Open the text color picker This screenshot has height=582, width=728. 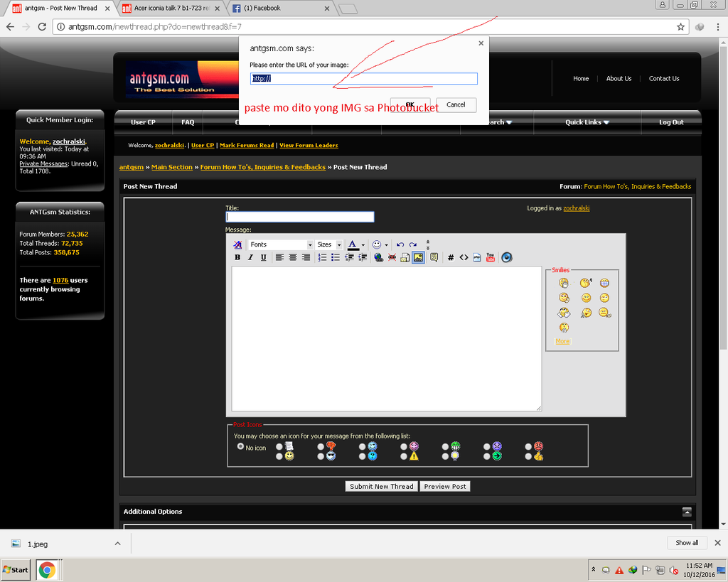pos(353,244)
